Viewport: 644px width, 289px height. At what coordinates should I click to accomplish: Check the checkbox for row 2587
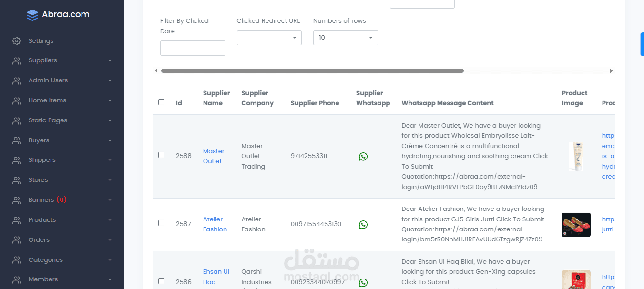(x=161, y=223)
